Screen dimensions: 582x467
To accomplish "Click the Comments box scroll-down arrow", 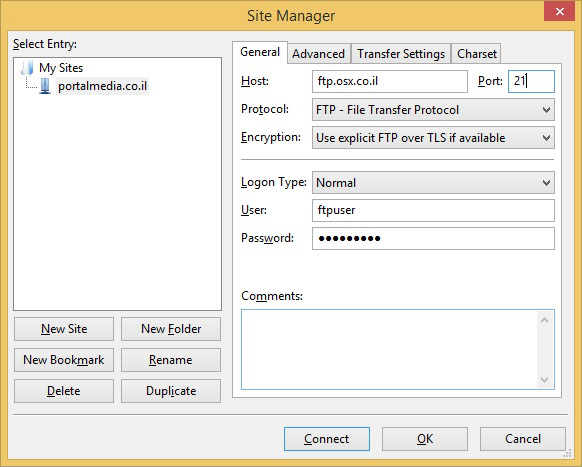I will click(545, 379).
